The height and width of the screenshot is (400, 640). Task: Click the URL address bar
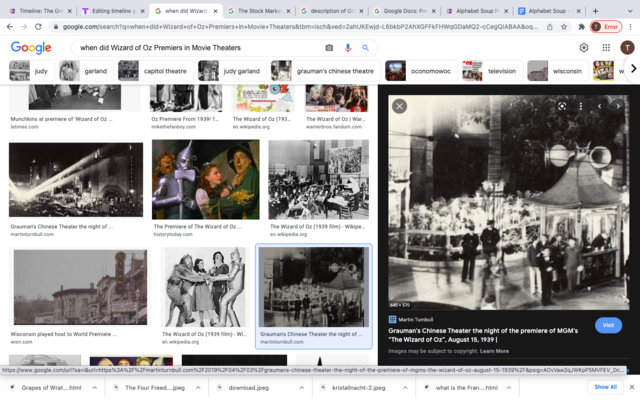(300, 27)
